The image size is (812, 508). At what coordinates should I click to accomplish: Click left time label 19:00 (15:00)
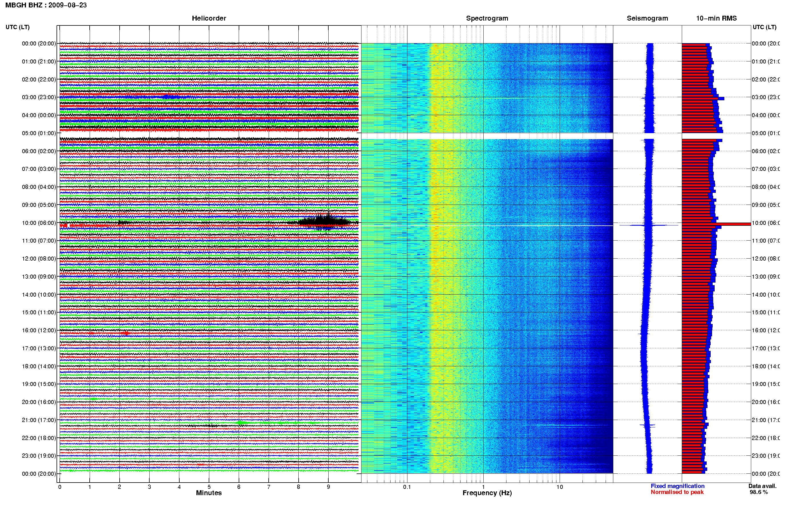[x=39, y=384]
